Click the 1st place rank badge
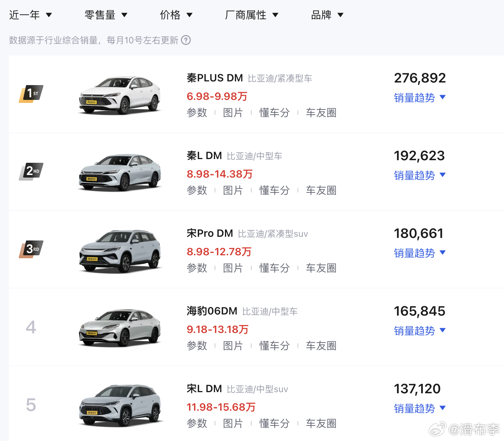 tap(31, 94)
